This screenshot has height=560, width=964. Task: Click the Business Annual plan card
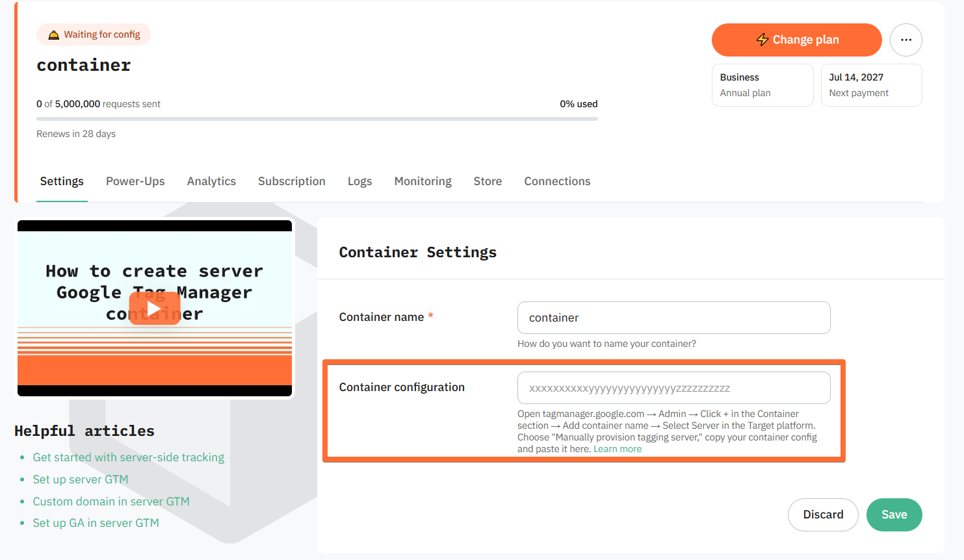click(762, 85)
